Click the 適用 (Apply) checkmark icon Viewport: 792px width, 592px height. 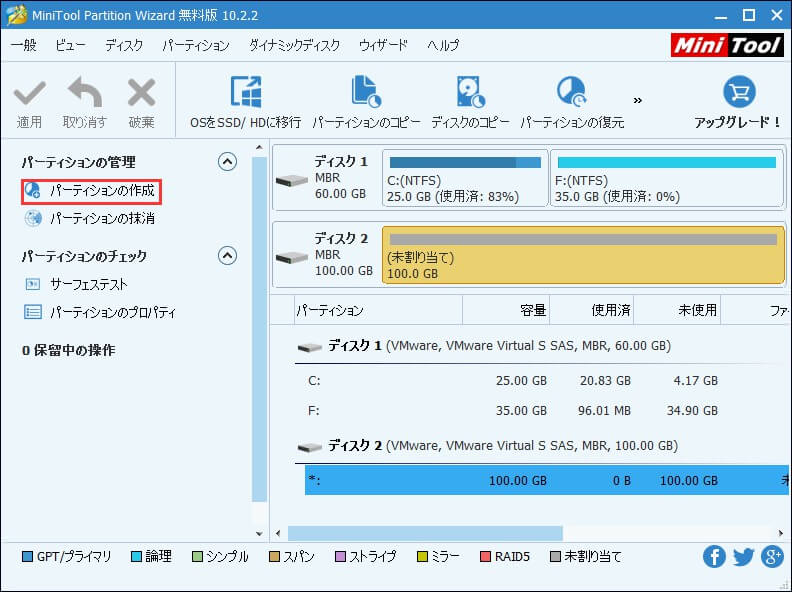pyautogui.click(x=29, y=93)
